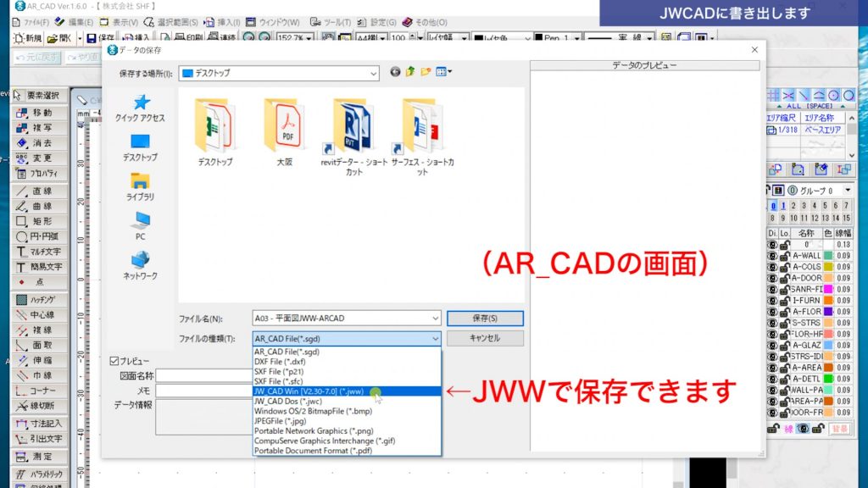Click the 保存(S) button
868x488 pixels.
[x=486, y=318]
